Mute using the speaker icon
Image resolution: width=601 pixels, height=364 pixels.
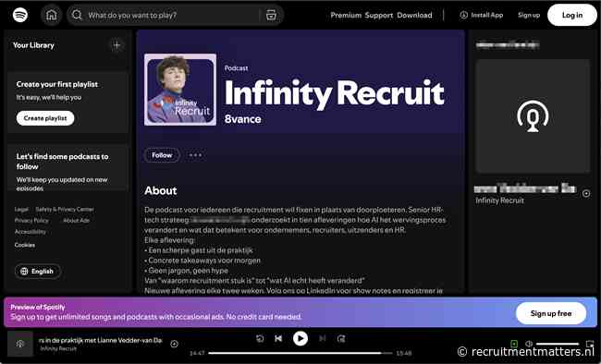click(529, 344)
